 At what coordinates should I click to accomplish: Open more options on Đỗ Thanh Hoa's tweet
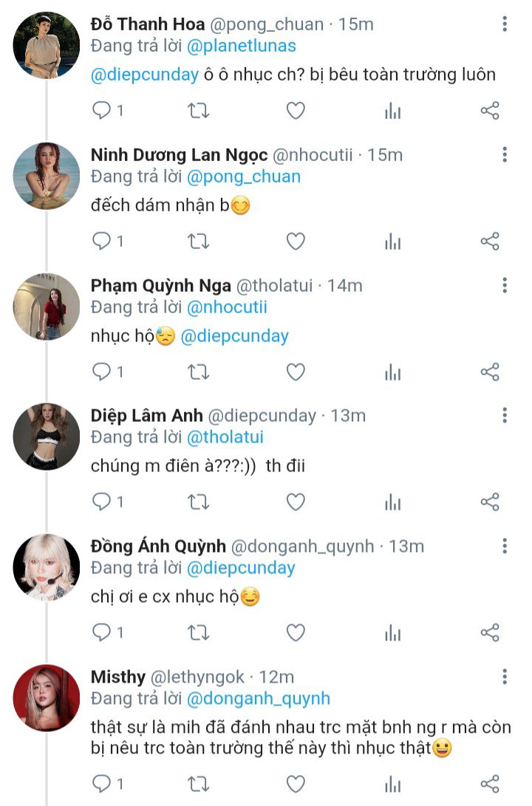[505, 24]
